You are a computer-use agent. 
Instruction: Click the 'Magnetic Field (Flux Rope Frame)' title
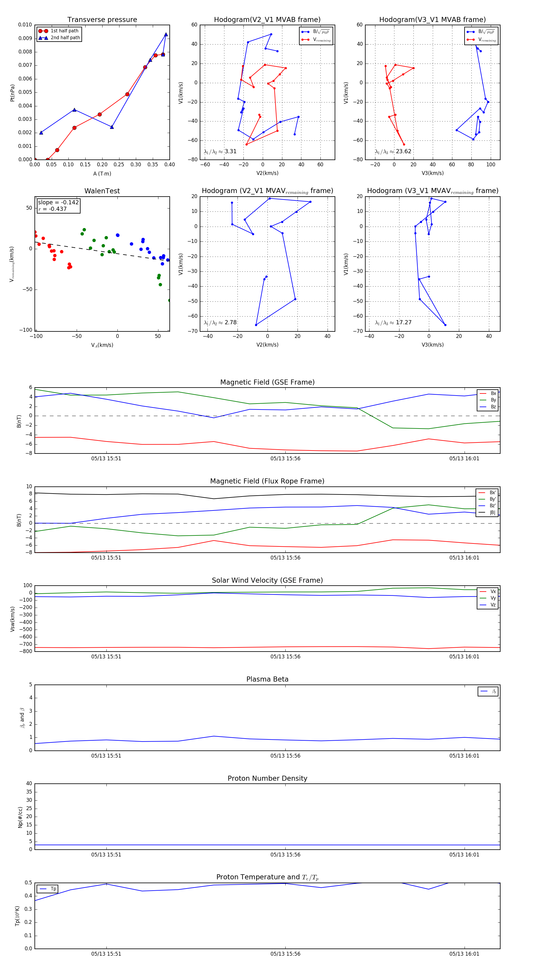pos(267,481)
